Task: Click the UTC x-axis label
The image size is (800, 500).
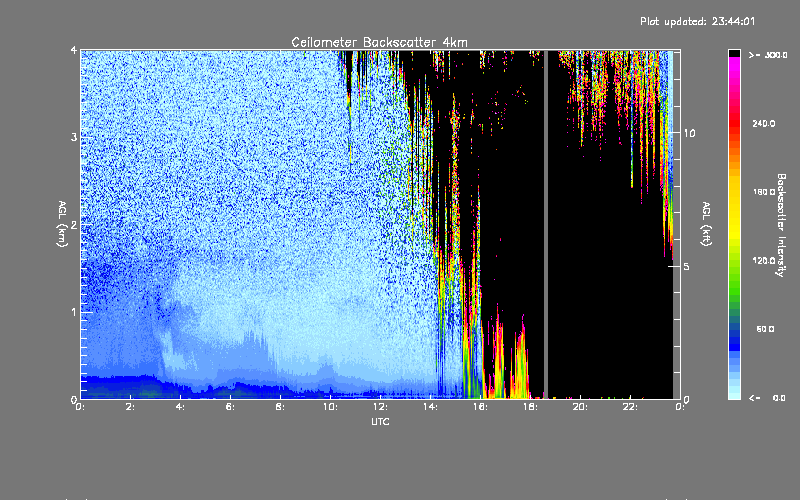Action: (x=380, y=421)
